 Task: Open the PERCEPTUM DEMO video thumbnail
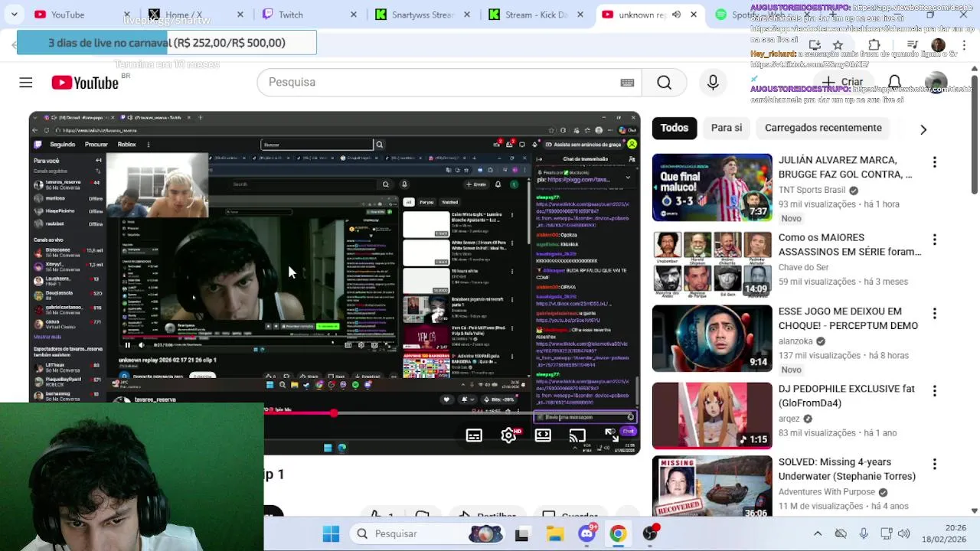pyautogui.click(x=712, y=338)
